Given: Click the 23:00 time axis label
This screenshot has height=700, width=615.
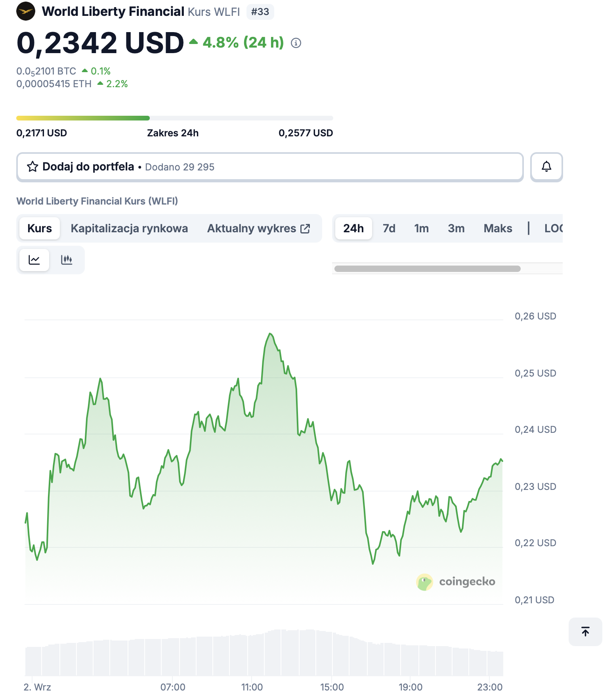Looking at the screenshot, I should click(490, 687).
